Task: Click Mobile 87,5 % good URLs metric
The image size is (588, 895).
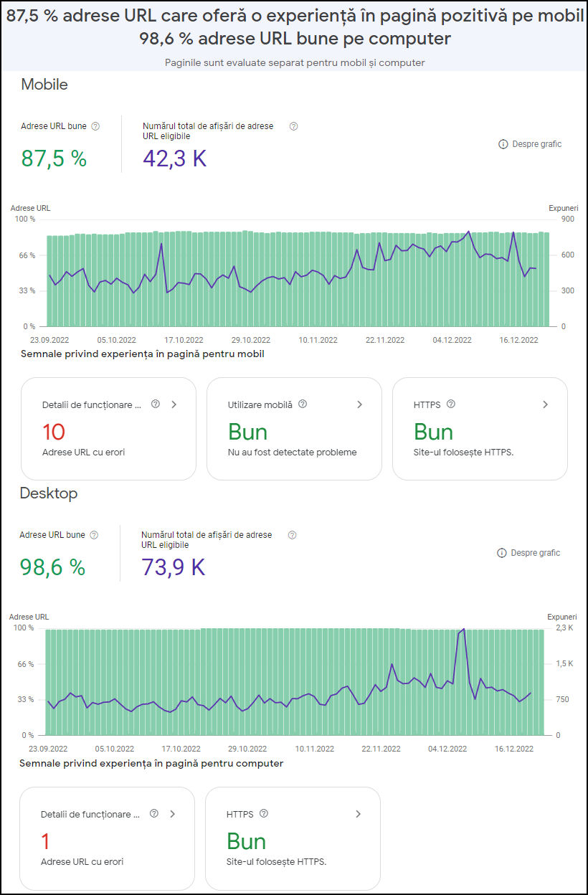Action: (54, 158)
